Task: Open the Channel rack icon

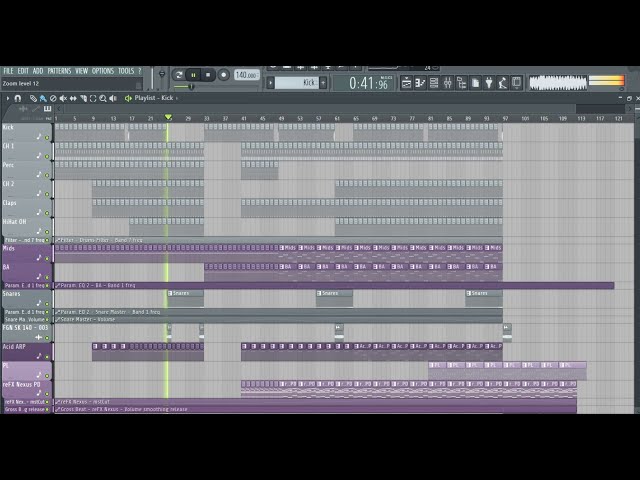Action: pyautogui.click(x=434, y=83)
